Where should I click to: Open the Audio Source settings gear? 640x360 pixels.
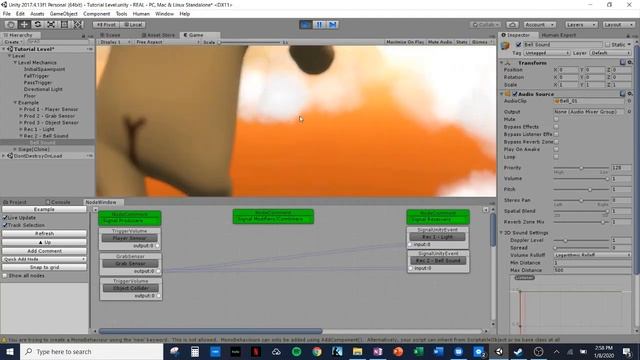pos(630,94)
